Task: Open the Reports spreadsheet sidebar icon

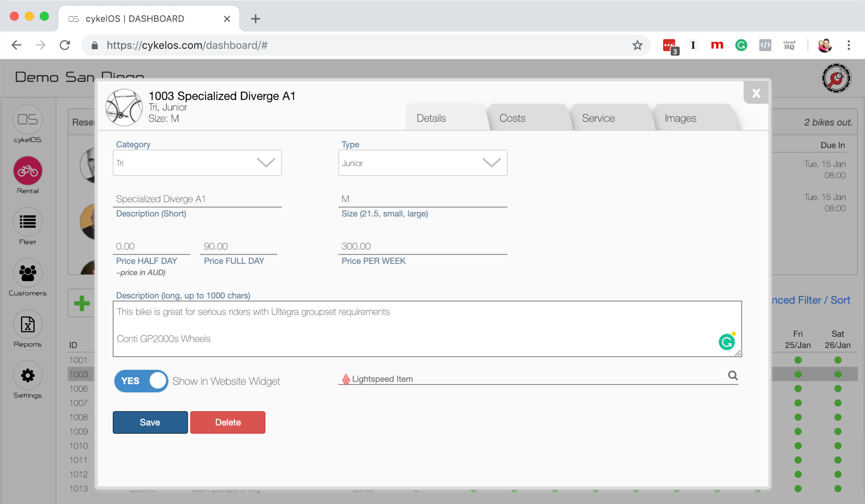Action: point(27,324)
